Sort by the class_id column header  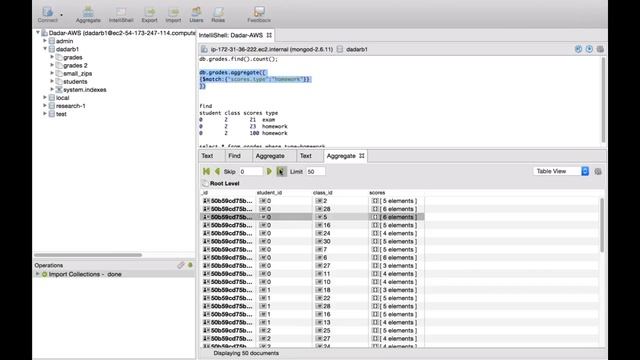(x=322, y=192)
